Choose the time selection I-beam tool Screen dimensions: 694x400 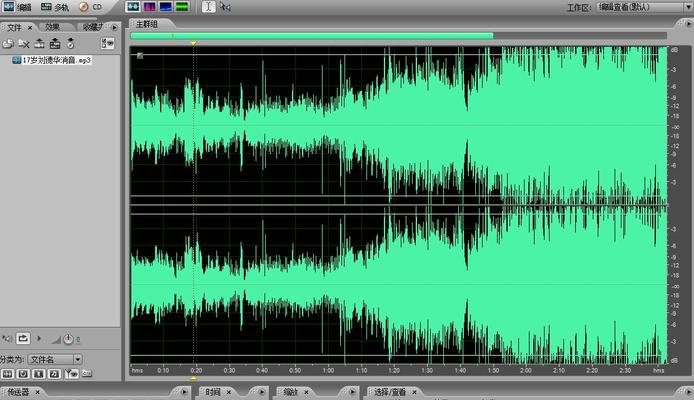208,7
